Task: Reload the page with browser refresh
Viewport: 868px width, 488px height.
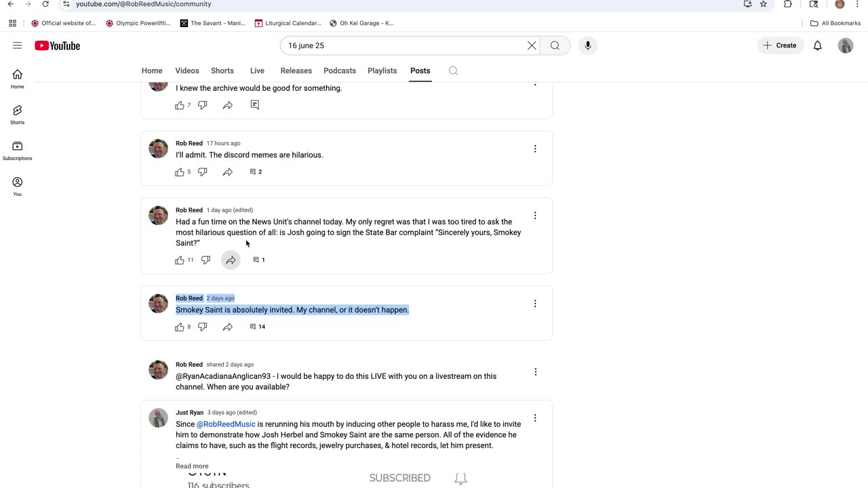Action: pyautogui.click(x=45, y=4)
